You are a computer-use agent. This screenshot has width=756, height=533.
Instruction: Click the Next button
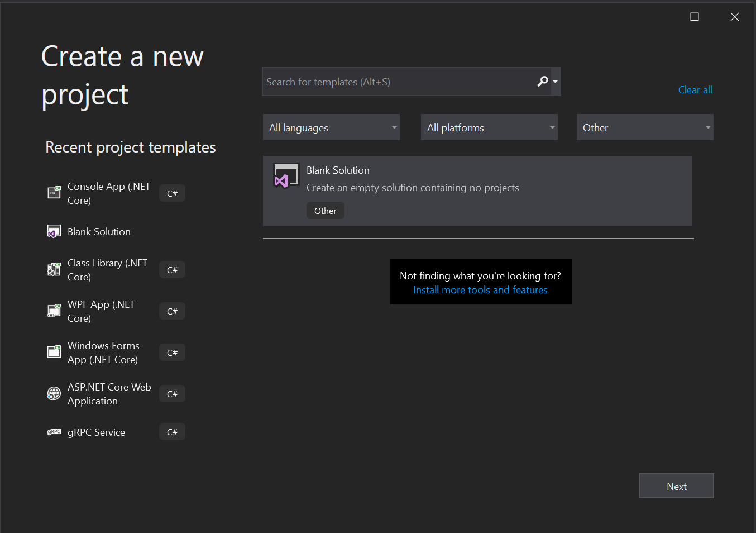[x=676, y=486]
